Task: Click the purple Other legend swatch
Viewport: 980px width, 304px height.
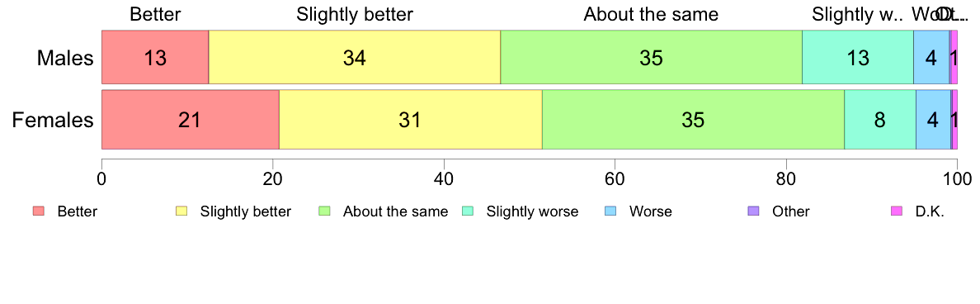Action: point(754,211)
